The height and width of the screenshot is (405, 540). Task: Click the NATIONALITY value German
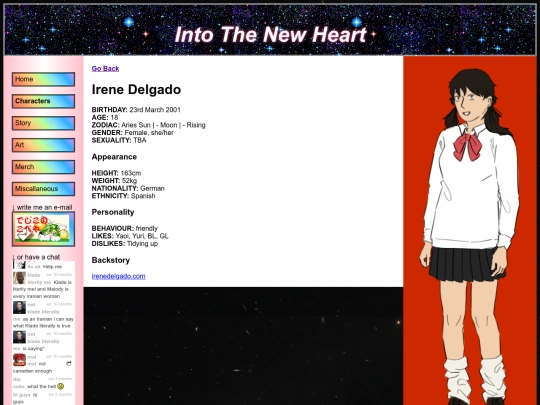tap(153, 188)
